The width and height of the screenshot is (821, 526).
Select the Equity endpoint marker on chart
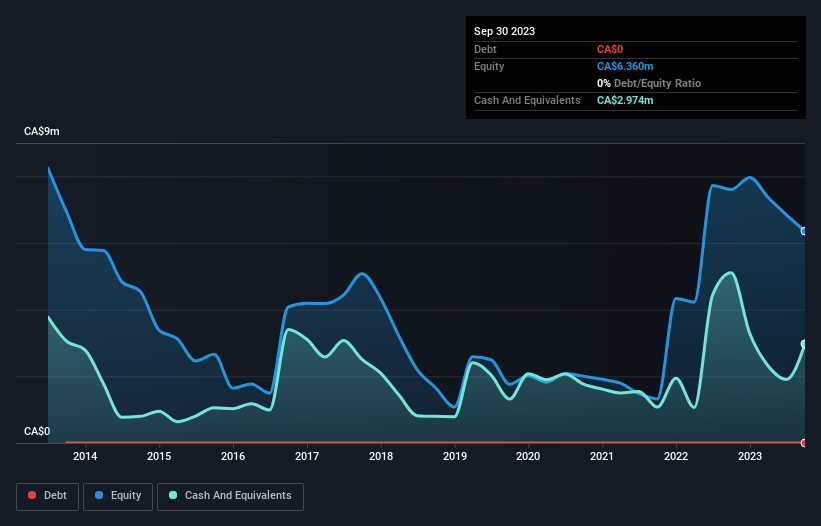804,231
